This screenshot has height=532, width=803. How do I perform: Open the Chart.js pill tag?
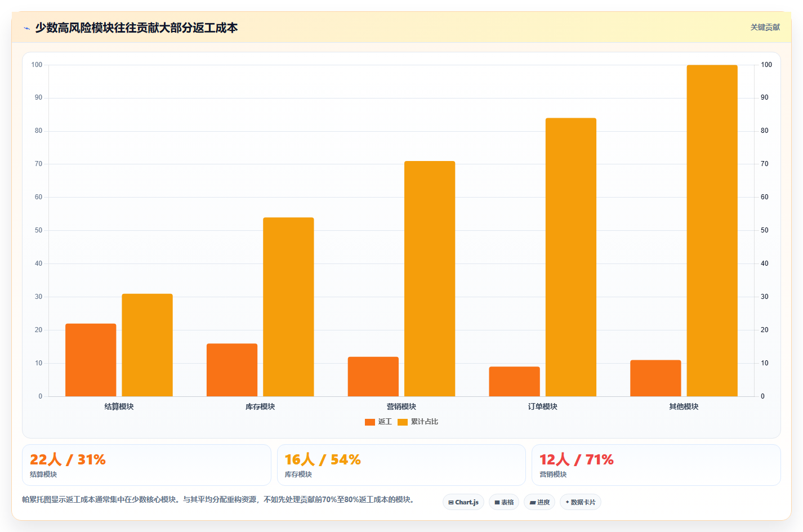(x=463, y=502)
